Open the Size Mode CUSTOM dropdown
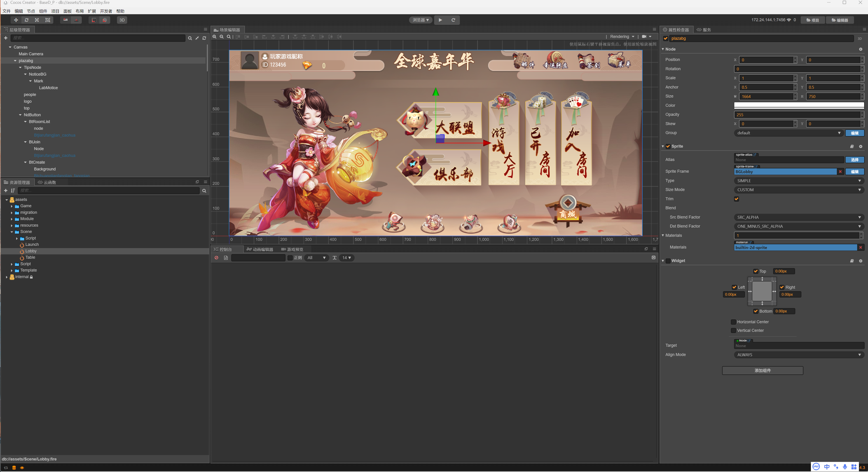Image resolution: width=868 pixels, height=472 pixels. click(x=799, y=190)
